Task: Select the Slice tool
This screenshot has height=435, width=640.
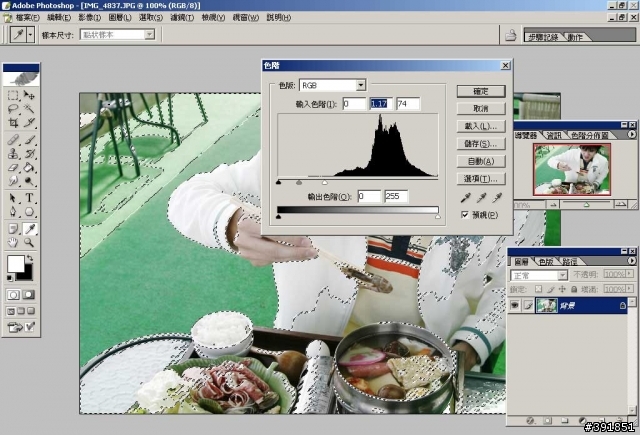Action: click(x=29, y=122)
